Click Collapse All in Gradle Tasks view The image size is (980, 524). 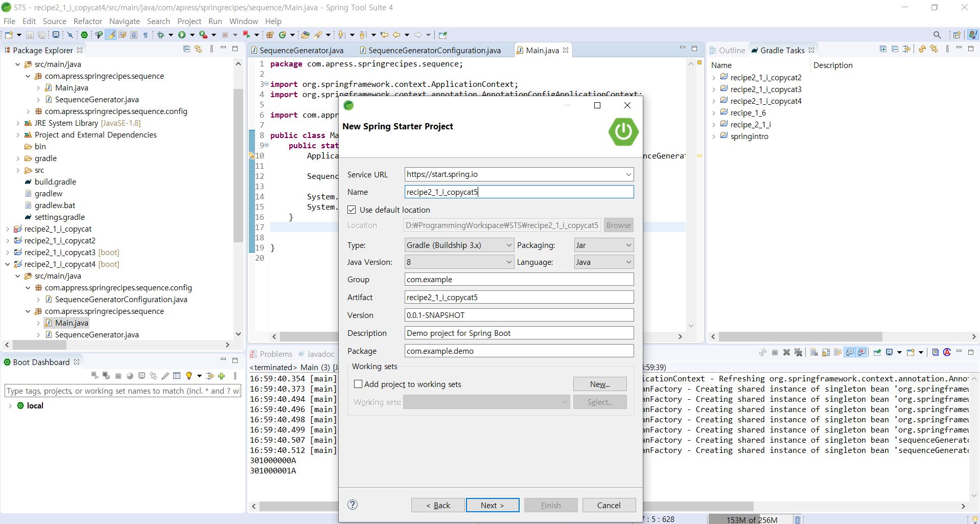tap(895, 49)
